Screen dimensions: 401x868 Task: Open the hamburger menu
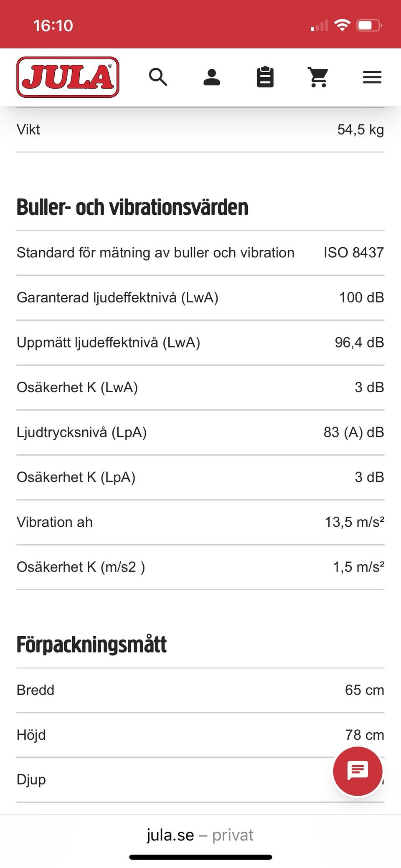point(372,77)
